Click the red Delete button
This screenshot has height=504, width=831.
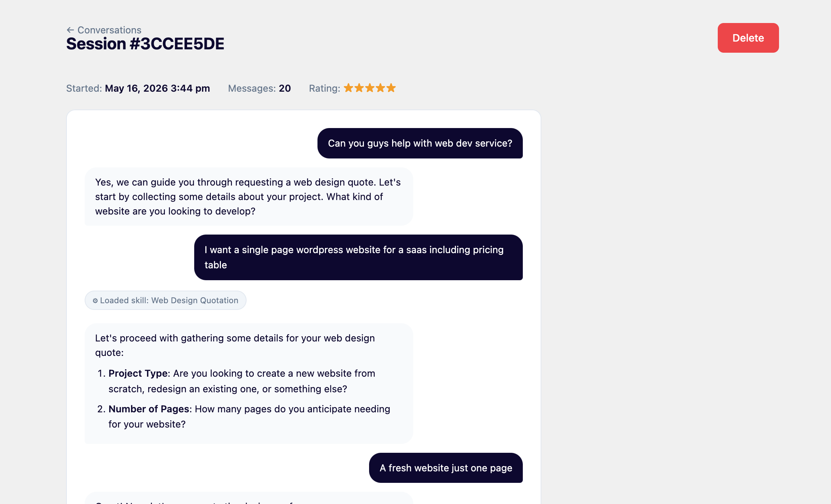[748, 38]
